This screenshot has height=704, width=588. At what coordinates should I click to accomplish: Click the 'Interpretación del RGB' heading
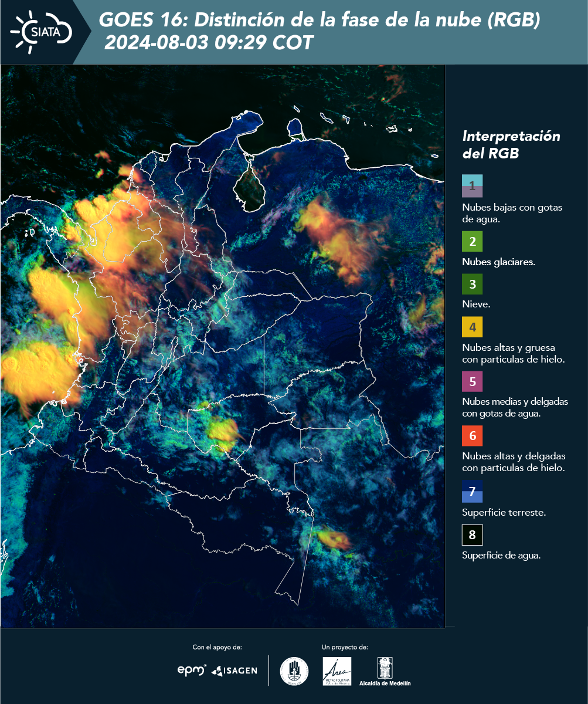511,144
